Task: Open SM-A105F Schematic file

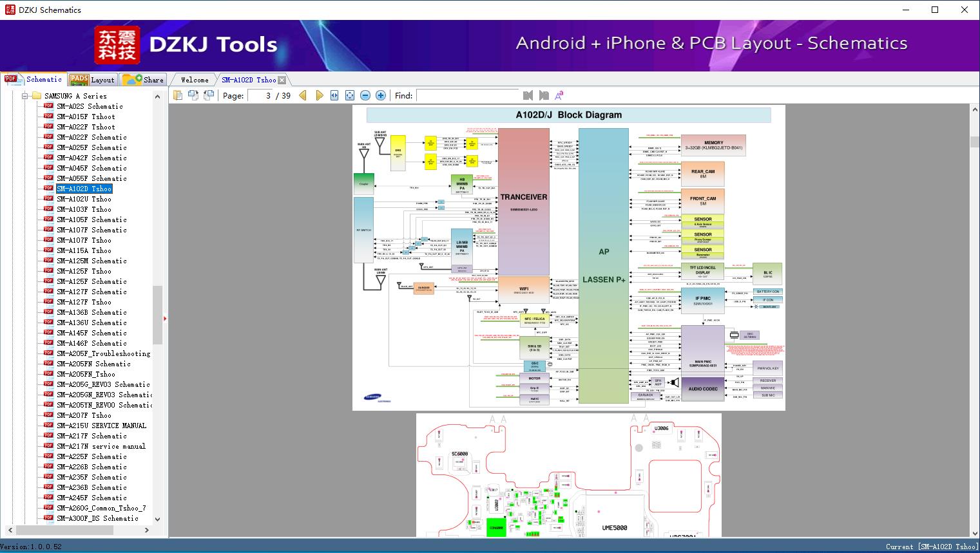Action: pos(91,220)
